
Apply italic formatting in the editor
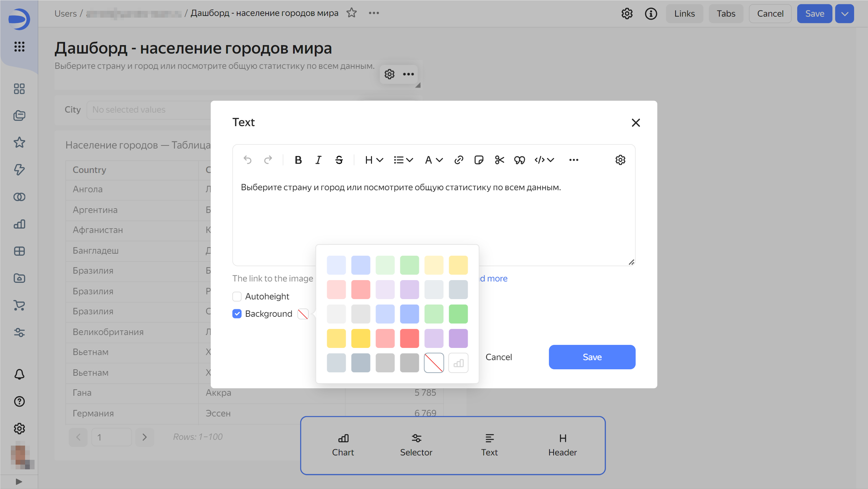coord(318,160)
